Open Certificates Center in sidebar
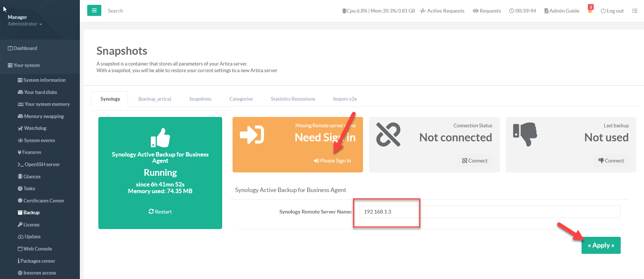 coord(44,201)
